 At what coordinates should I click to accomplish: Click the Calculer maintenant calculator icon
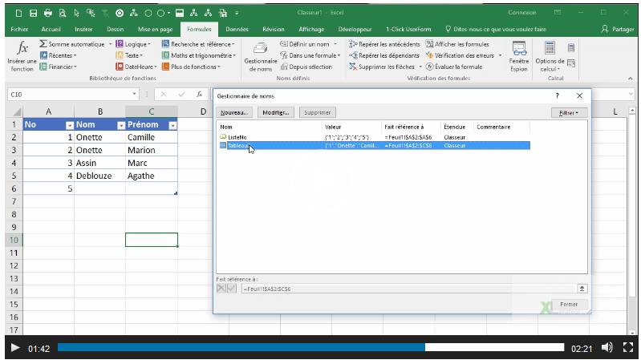571,48
